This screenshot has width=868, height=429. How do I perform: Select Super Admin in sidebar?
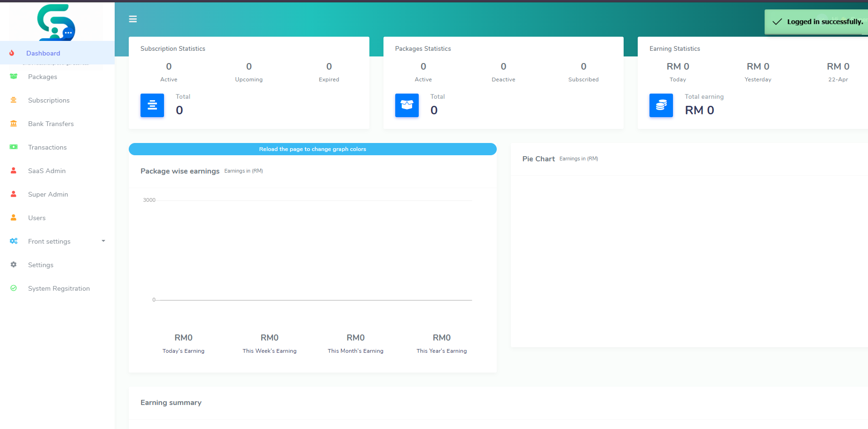point(48,194)
